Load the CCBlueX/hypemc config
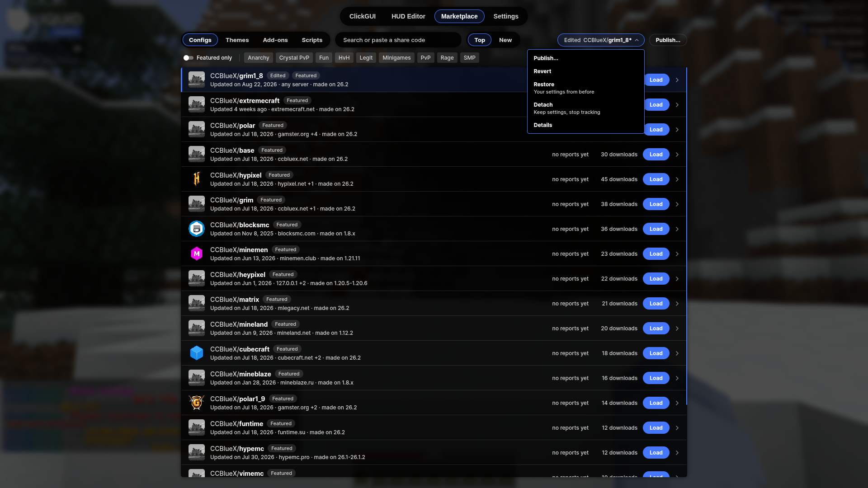The image size is (868, 488). (656, 453)
